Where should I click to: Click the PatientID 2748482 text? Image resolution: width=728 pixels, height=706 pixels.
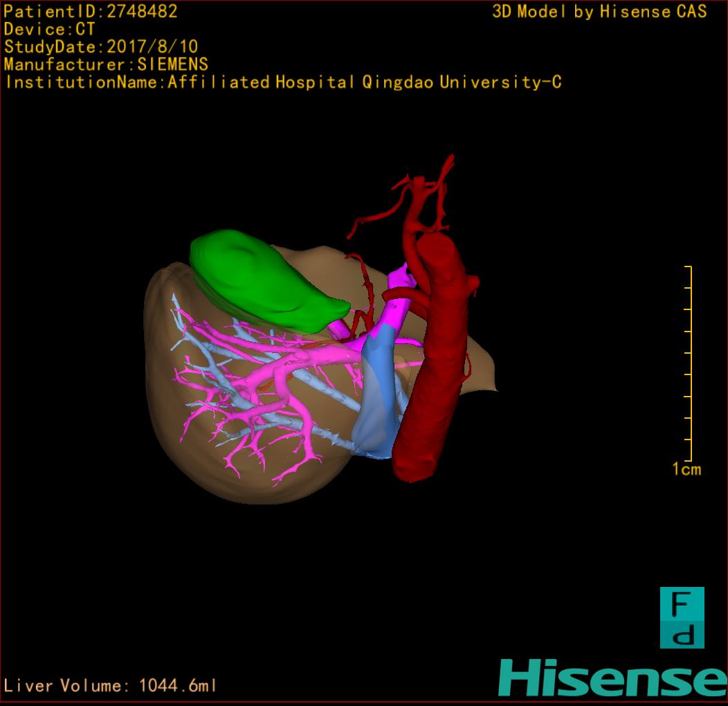91,12
